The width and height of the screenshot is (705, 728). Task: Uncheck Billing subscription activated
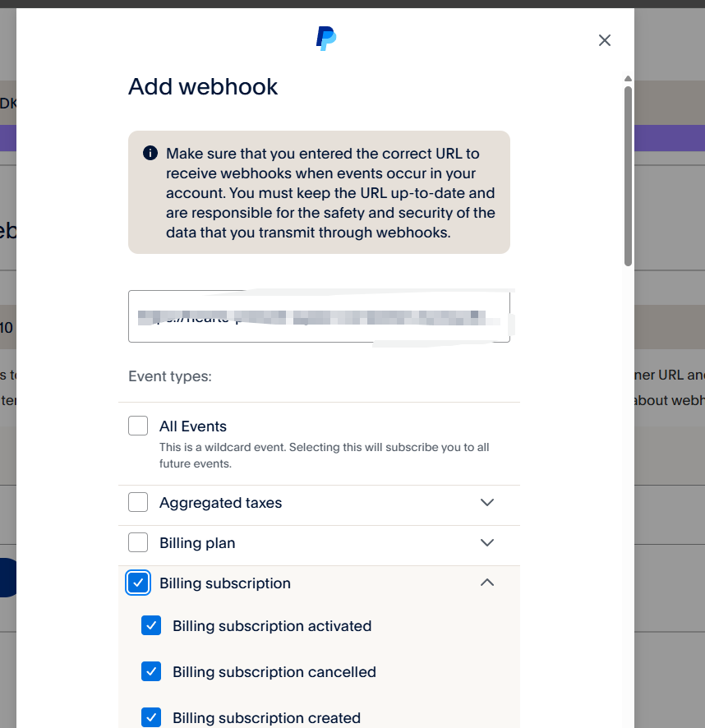(x=151, y=625)
